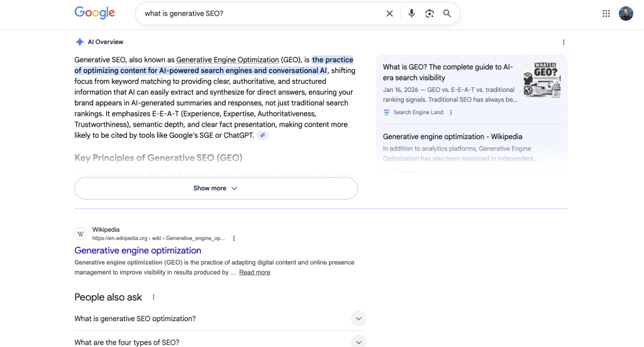Submit search with magnifying glass icon

click(447, 14)
